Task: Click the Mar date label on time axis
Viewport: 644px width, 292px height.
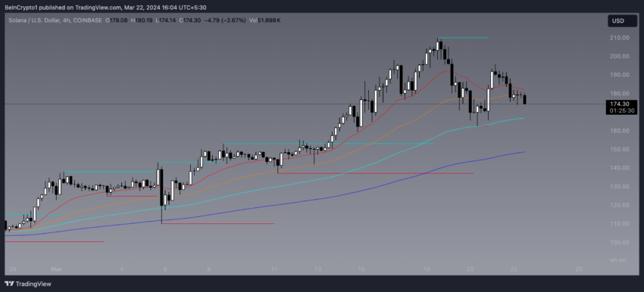Action: pos(56,269)
